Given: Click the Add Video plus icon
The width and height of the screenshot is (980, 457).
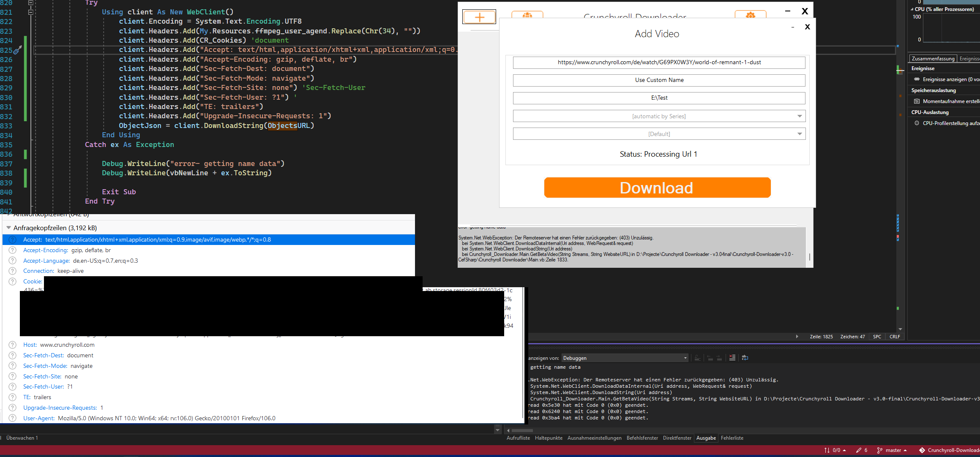Looking at the screenshot, I should [479, 16].
